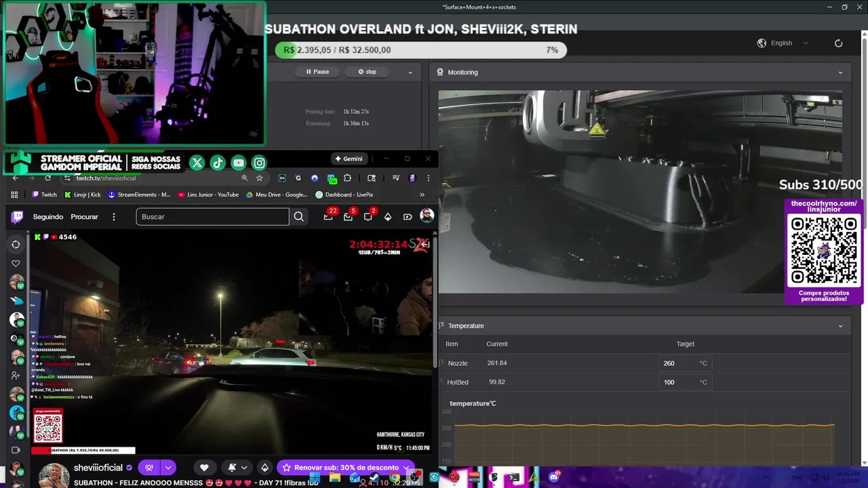Open the Chrome profile avatar
The image size is (868, 488).
(x=412, y=178)
